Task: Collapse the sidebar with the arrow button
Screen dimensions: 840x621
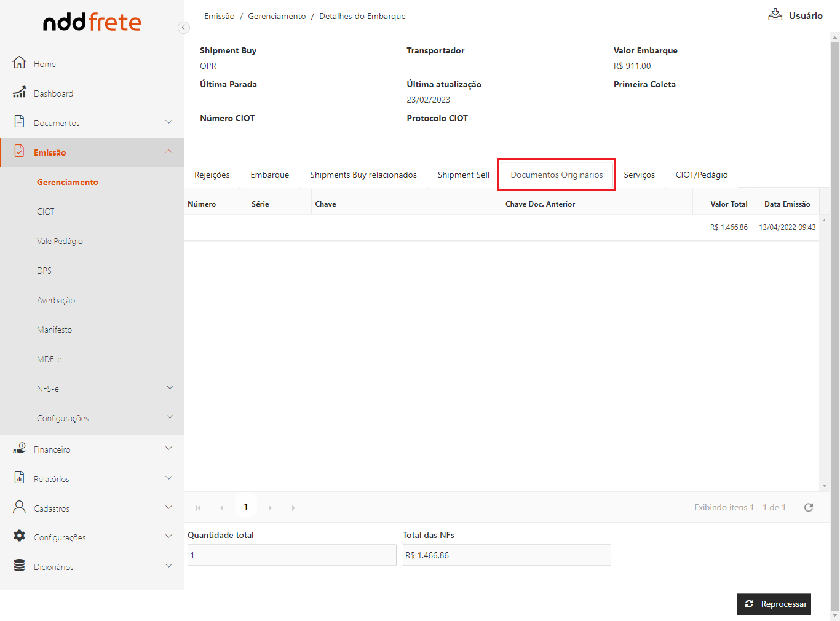Action: 183,27
